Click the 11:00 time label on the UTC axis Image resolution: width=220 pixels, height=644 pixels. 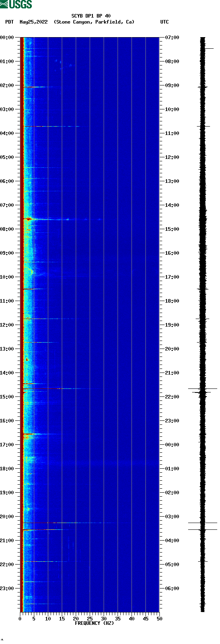click(172, 133)
